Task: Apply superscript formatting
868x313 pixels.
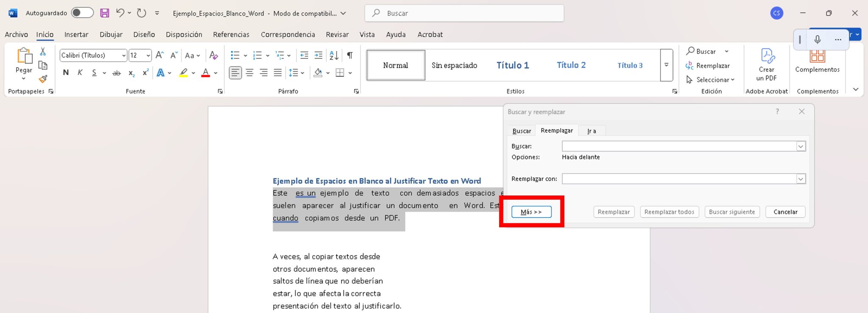Action: (145, 73)
